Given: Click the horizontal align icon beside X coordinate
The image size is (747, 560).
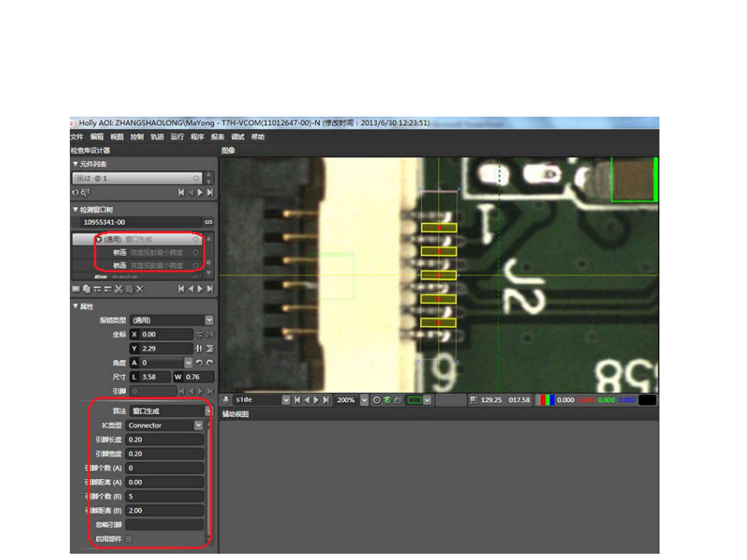Looking at the screenshot, I should click(199, 334).
